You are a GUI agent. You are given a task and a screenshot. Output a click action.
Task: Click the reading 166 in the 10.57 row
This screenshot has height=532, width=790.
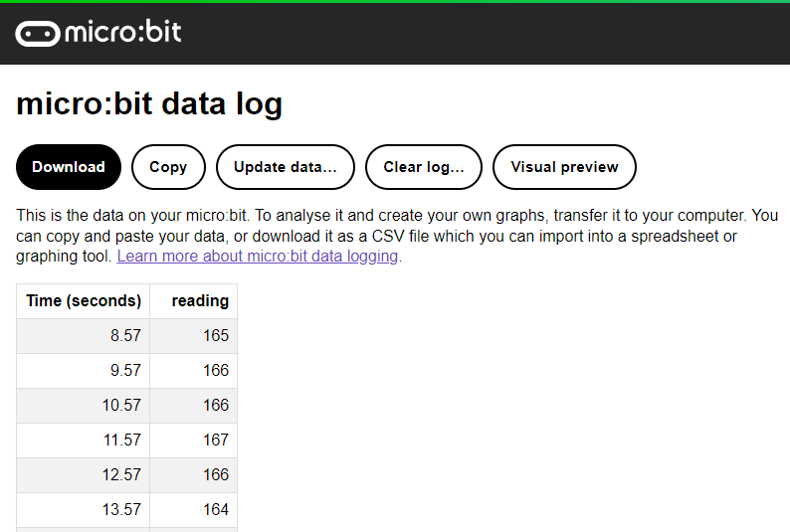[x=193, y=405]
